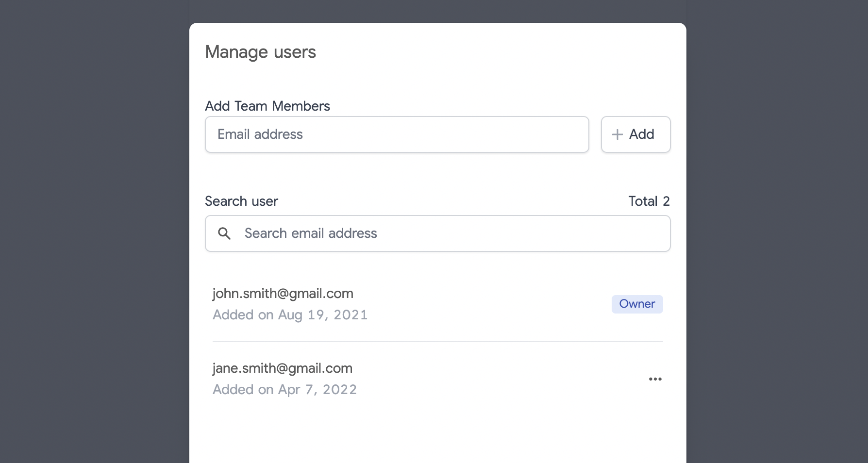Click the Search user label
Image resolution: width=868 pixels, height=463 pixels.
click(x=241, y=201)
